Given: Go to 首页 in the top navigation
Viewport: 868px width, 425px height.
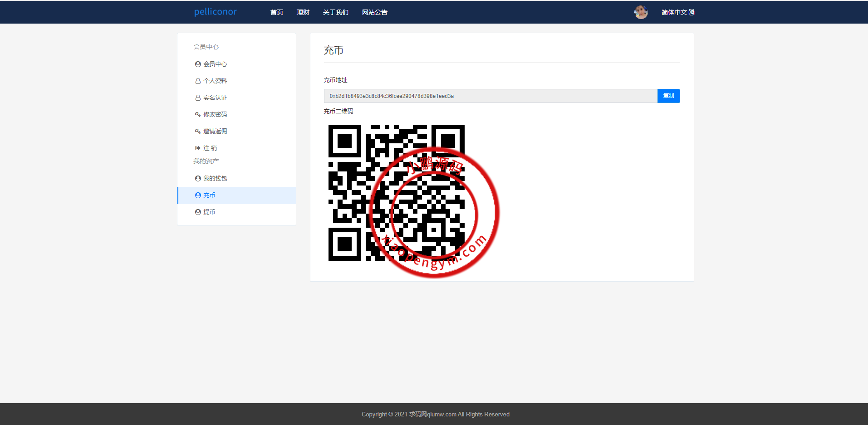Looking at the screenshot, I should [277, 12].
